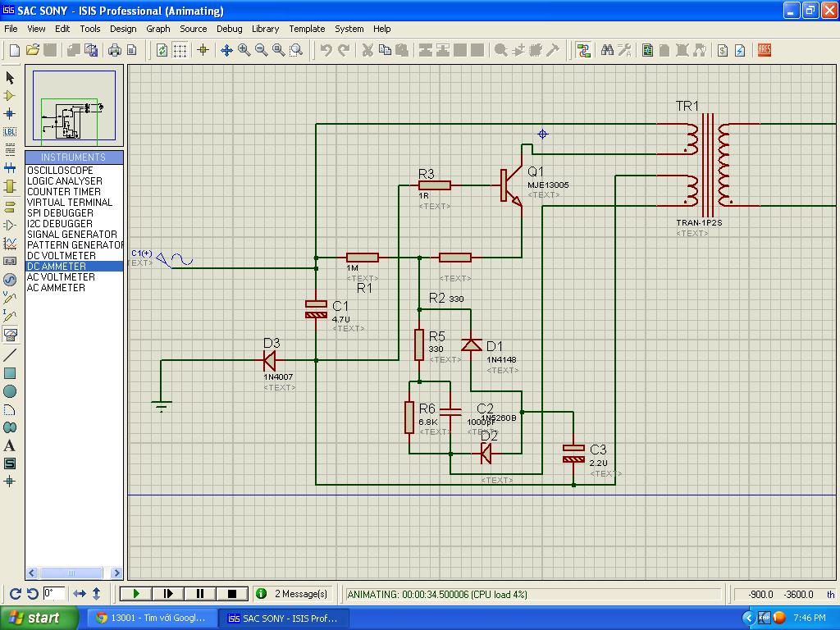Click the print design icon
Screen dimensions: 840x630
click(115, 51)
